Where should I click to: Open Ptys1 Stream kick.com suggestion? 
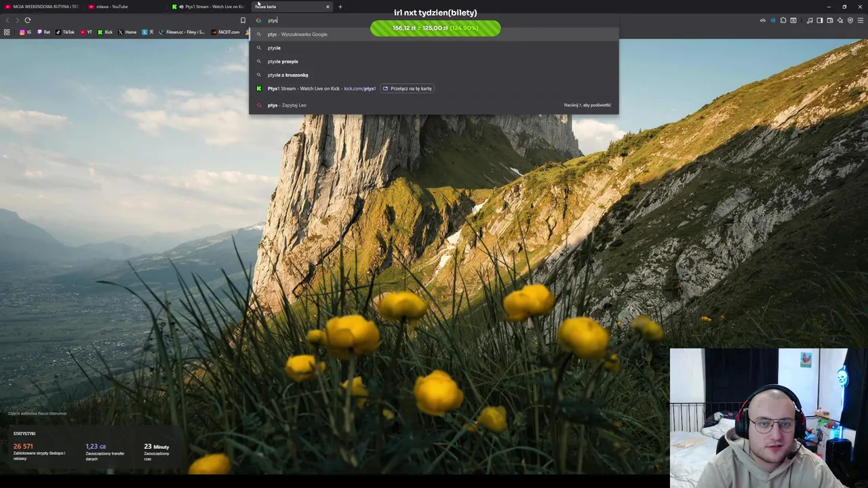click(434, 88)
